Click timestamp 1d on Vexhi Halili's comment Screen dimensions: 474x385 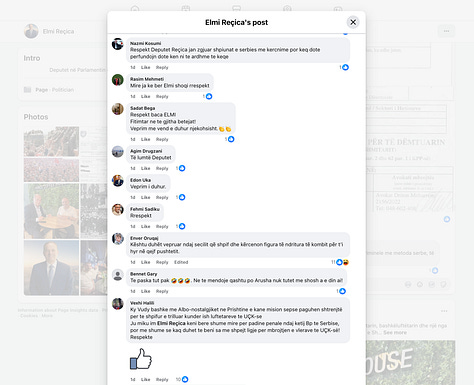tap(133, 379)
